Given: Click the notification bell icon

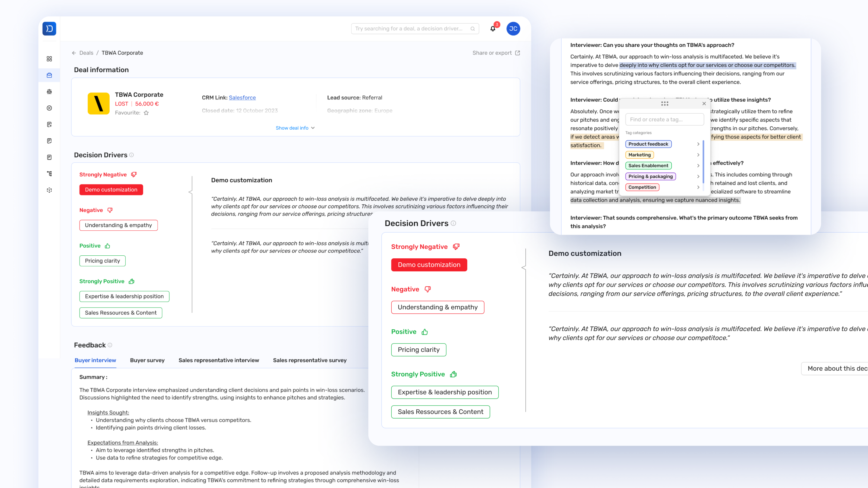Looking at the screenshot, I should (493, 29).
